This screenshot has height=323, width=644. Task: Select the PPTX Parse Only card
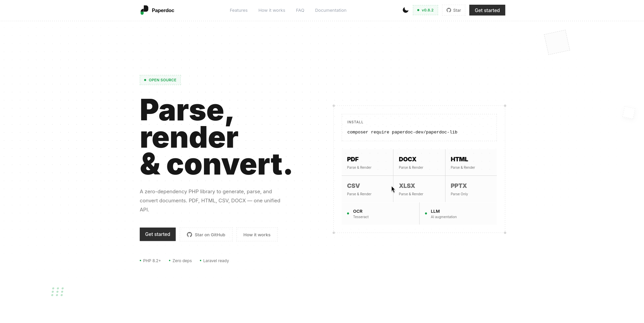(x=471, y=189)
